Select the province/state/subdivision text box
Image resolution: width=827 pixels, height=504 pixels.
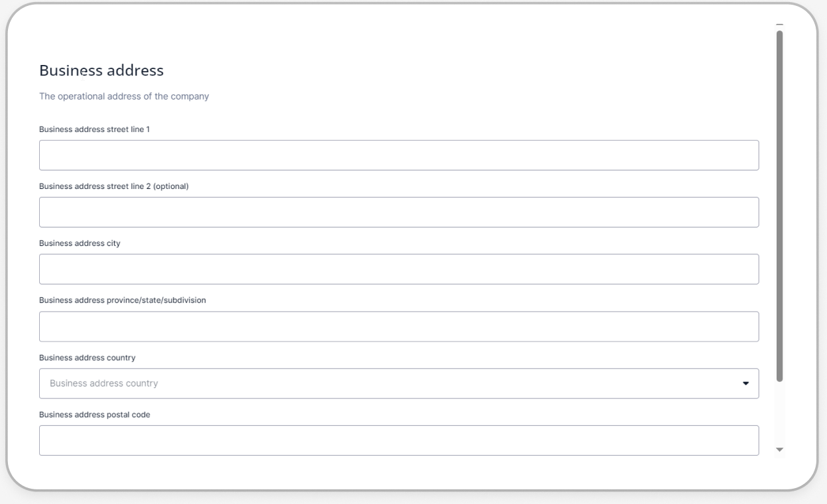tap(399, 326)
